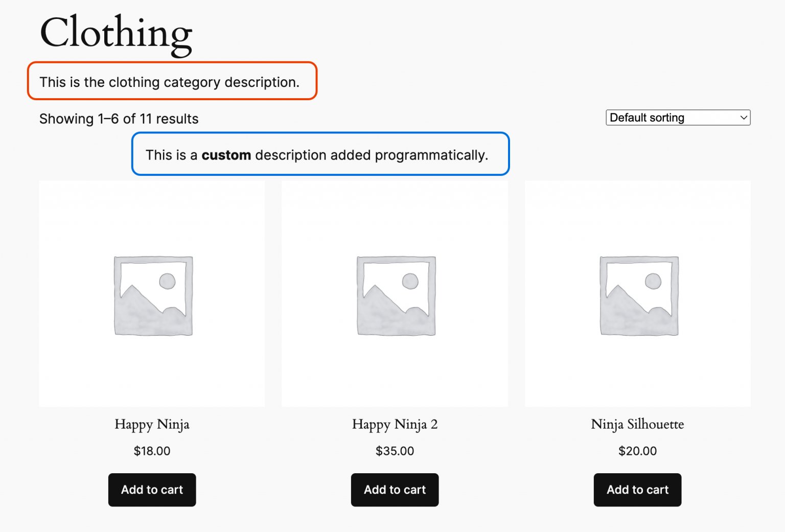This screenshot has height=532, width=785.
Task: Select Default sorting from the combo box
Action: (677, 118)
